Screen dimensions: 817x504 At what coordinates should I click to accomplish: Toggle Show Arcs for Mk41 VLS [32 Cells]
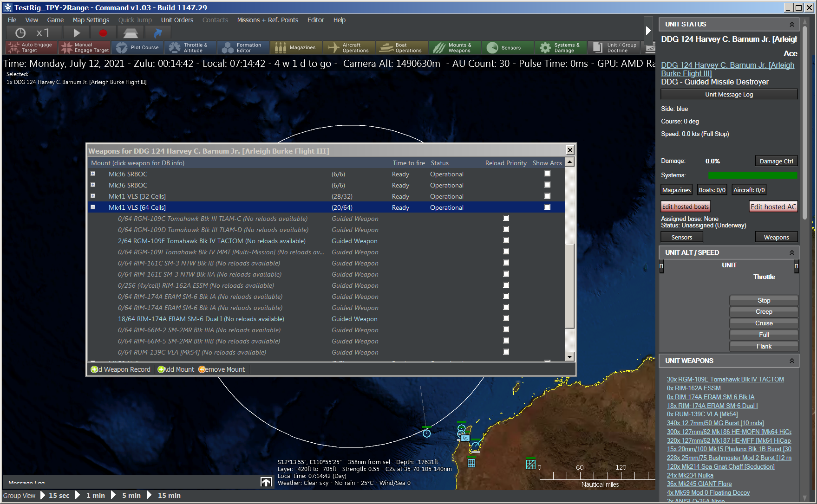[548, 196]
